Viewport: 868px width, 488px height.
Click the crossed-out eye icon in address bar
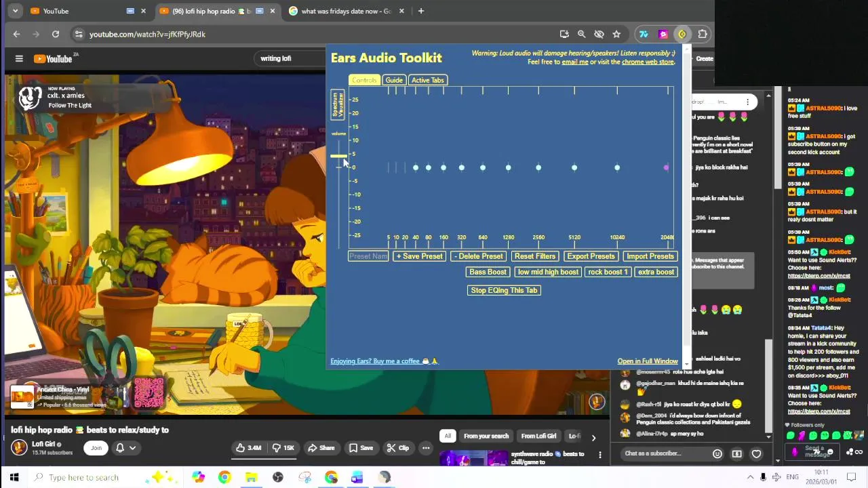599,34
